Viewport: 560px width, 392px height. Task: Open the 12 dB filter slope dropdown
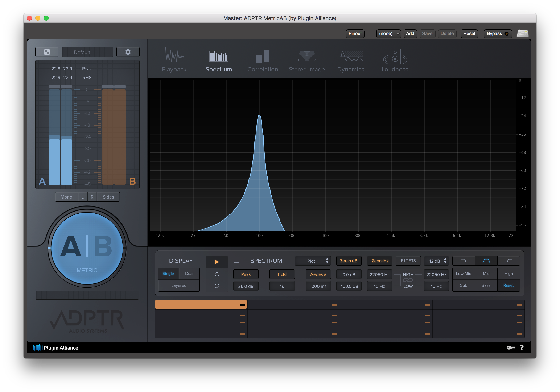(x=436, y=261)
